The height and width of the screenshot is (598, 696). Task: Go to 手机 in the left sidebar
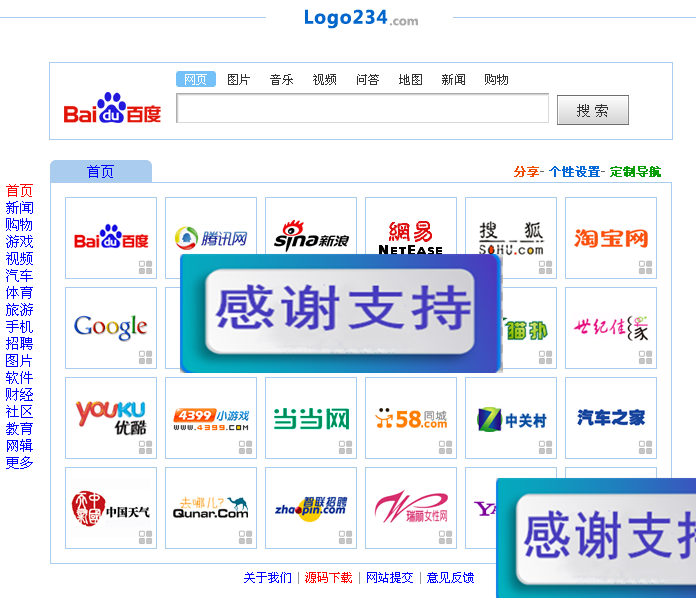click(x=19, y=327)
